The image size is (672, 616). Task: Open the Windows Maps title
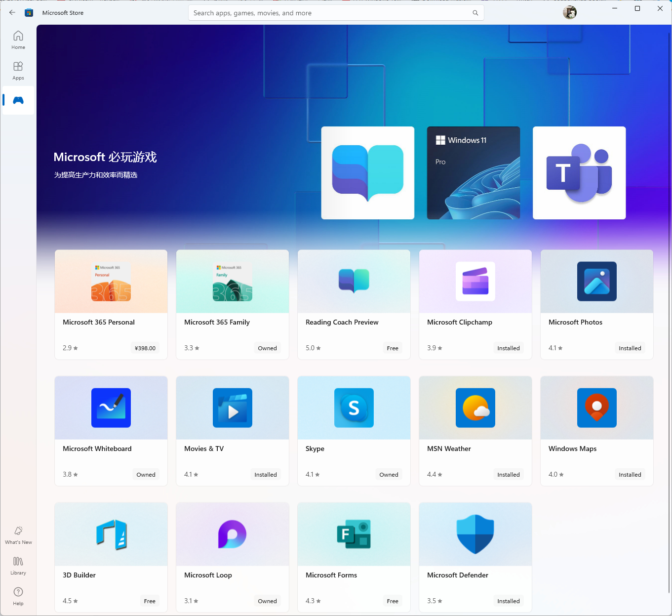tap(572, 449)
